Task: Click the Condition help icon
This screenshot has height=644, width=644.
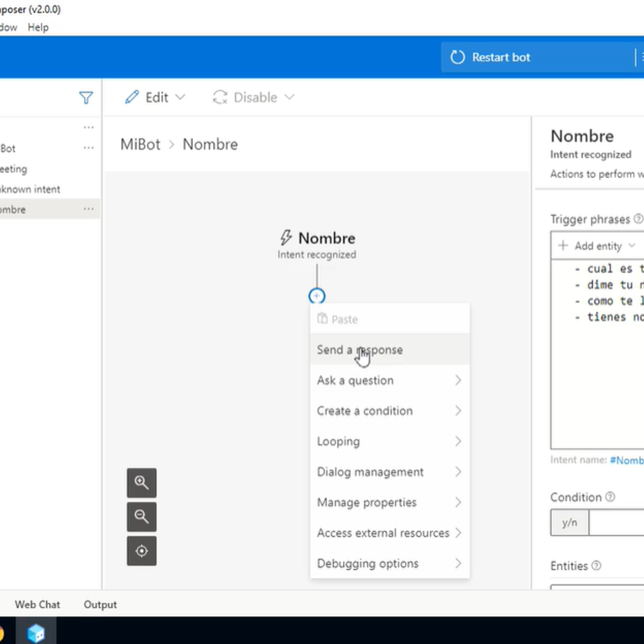Action: click(610, 497)
